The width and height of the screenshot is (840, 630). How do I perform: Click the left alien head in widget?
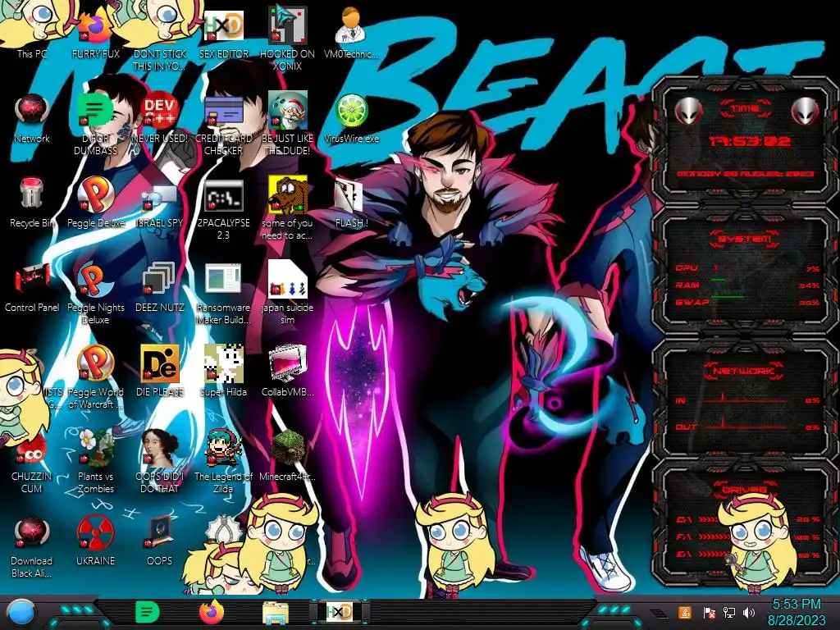(x=688, y=112)
